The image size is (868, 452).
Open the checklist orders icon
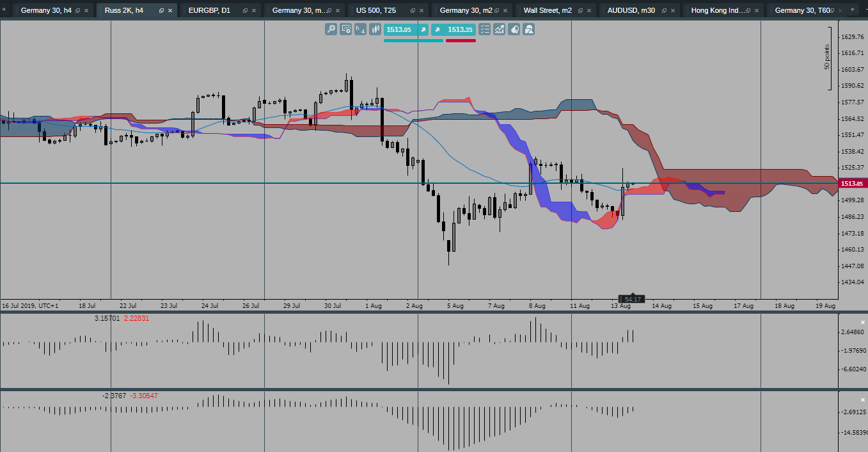[485, 29]
